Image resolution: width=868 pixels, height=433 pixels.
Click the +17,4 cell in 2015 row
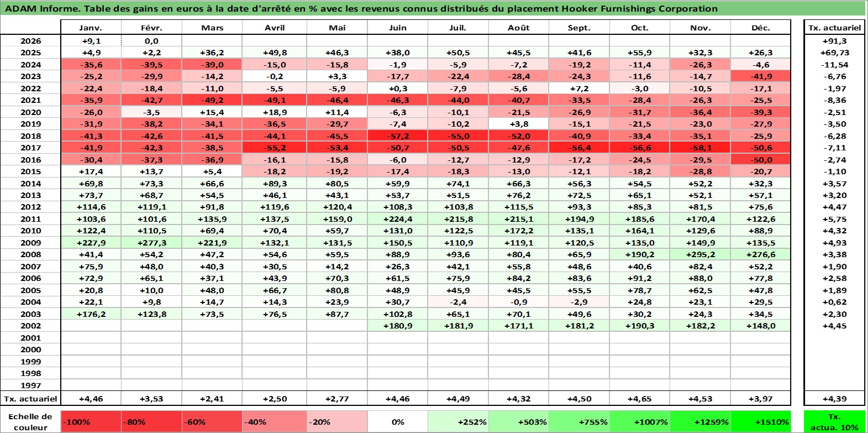point(91,171)
